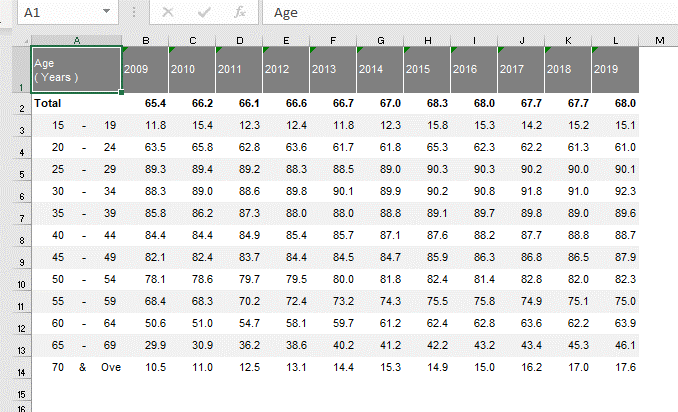Open Insert Function fx dialog
678x412 pixels.
point(239,12)
